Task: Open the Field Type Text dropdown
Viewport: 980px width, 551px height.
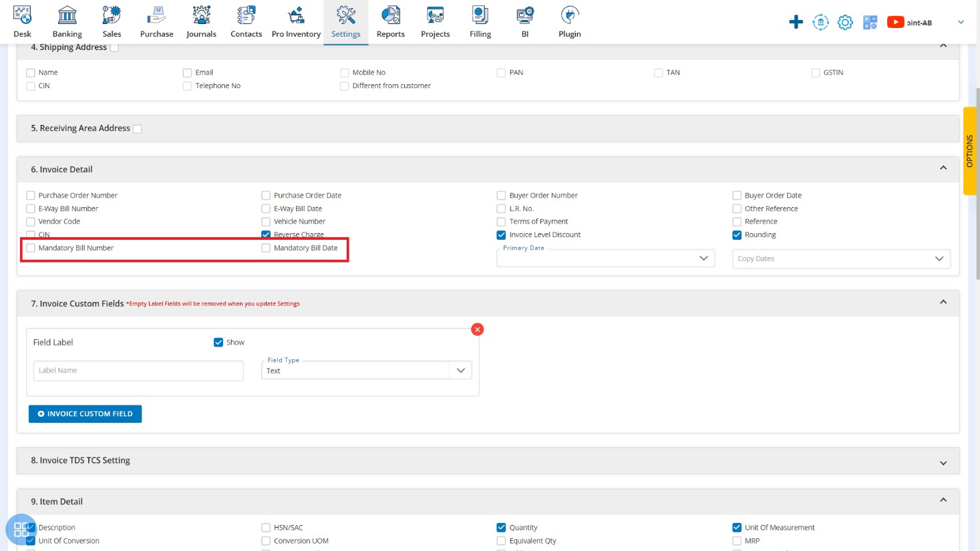Action: click(366, 371)
